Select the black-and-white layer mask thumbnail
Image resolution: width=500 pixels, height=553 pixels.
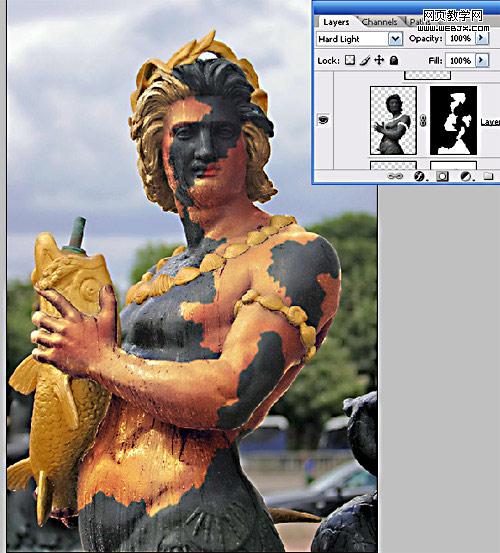tap(453, 121)
